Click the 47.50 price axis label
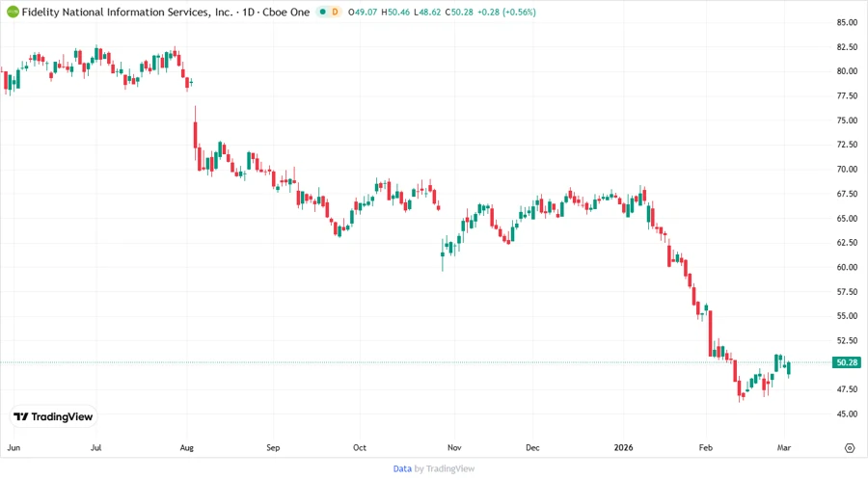Screen dimensions: 868x480 pos(847,389)
